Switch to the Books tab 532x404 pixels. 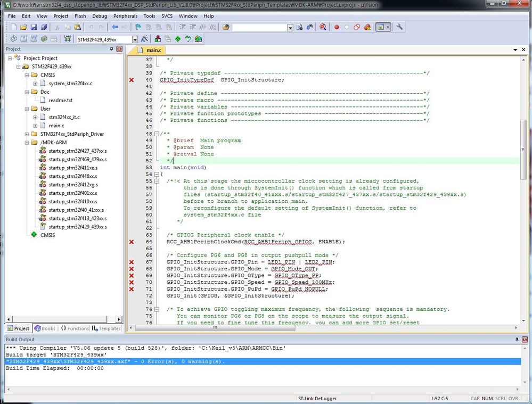45,328
